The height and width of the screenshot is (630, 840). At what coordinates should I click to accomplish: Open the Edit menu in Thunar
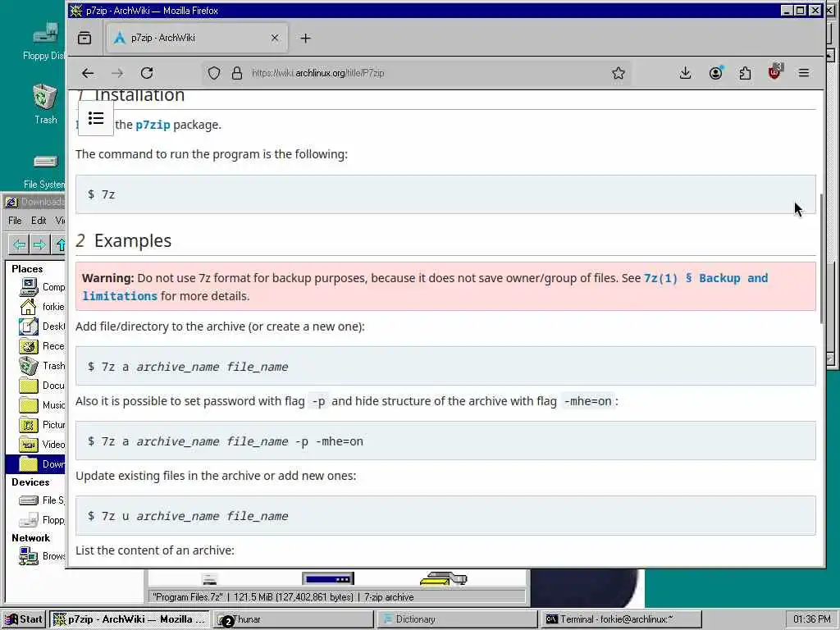point(39,220)
